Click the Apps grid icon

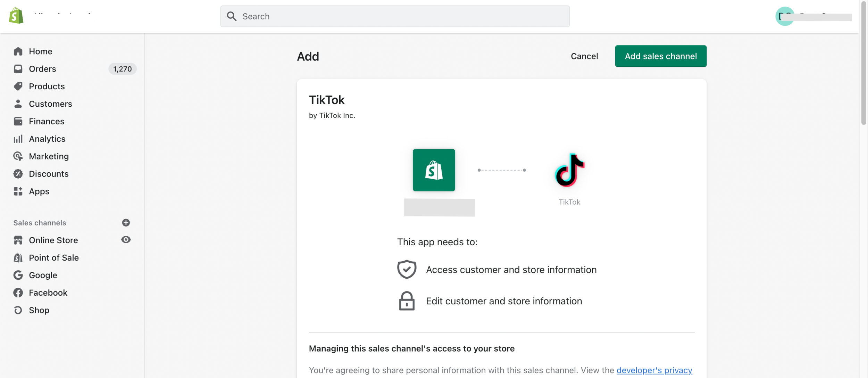pyautogui.click(x=18, y=191)
